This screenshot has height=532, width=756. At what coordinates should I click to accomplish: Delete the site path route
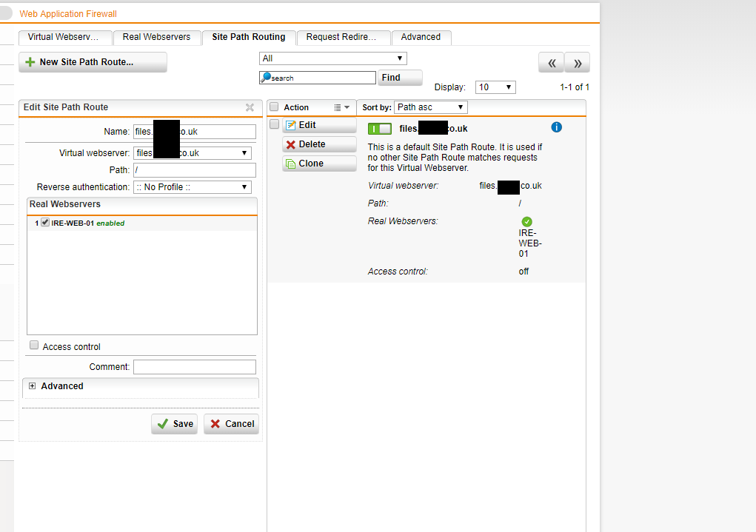coord(319,144)
